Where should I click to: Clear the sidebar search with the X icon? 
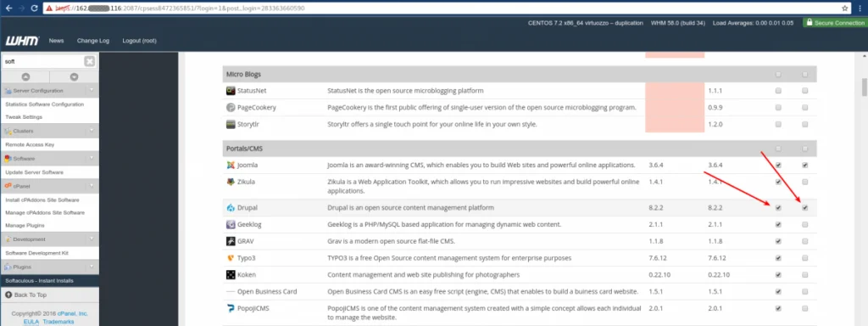click(x=89, y=61)
